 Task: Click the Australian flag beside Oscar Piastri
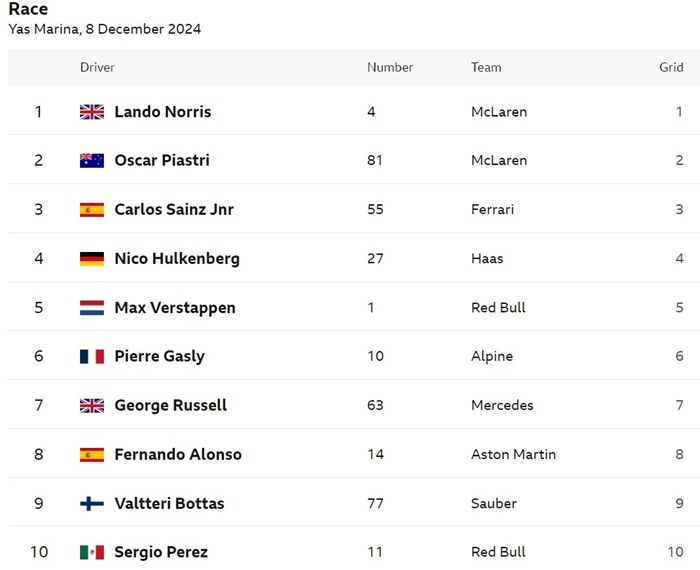(92, 161)
